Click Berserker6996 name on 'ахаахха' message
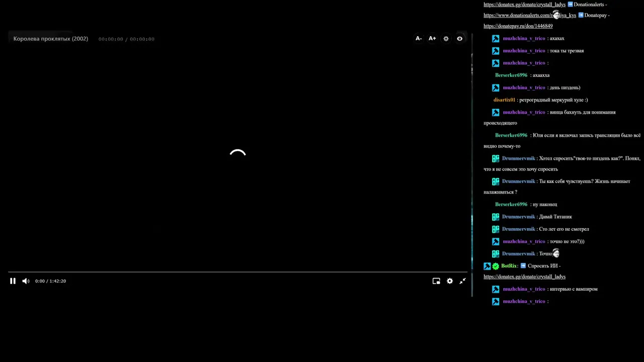 click(x=511, y=75)
